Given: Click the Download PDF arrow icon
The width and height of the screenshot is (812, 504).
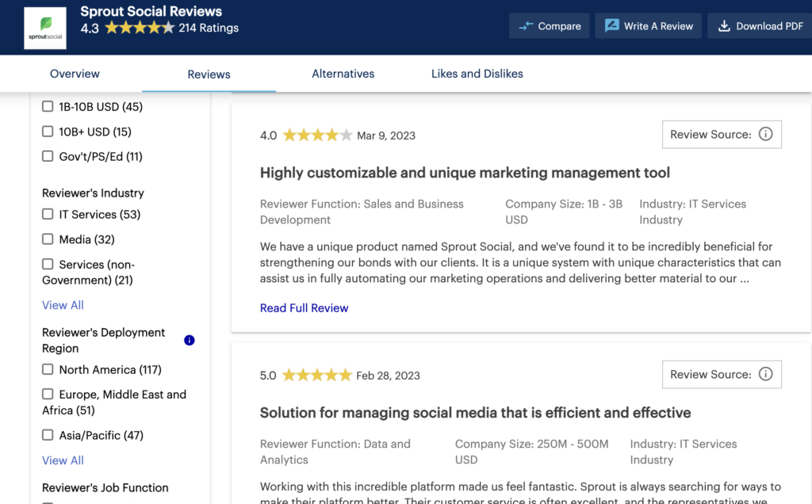Looking at the screenshot, I should click(724, 26).
